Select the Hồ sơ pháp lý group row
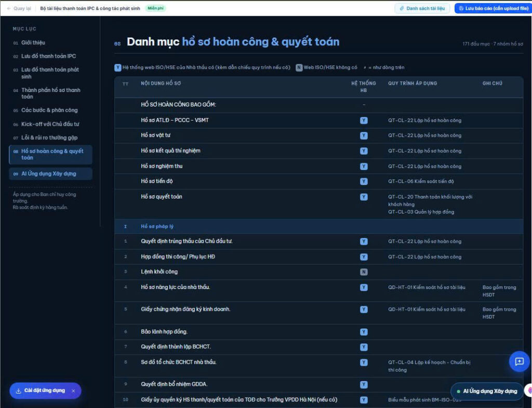 319,227
